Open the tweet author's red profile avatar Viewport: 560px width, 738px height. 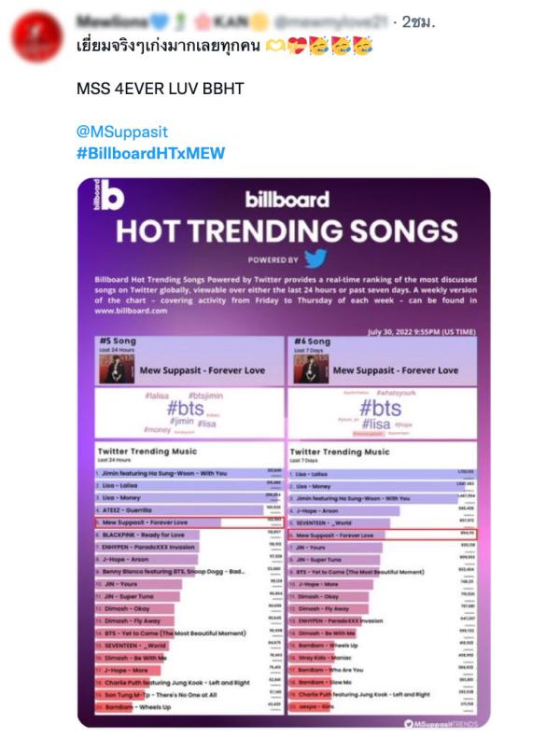point(36,37)
